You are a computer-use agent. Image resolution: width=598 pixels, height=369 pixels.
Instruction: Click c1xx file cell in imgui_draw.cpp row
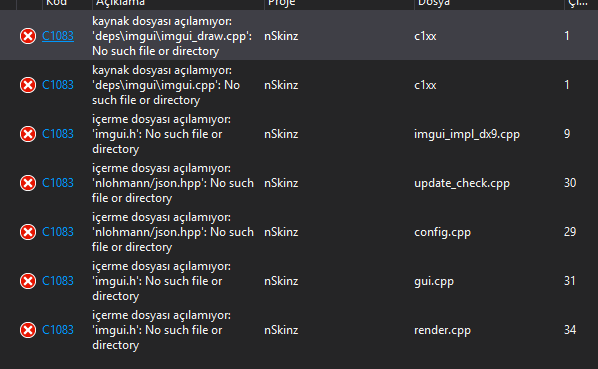[x=425, y=36]
